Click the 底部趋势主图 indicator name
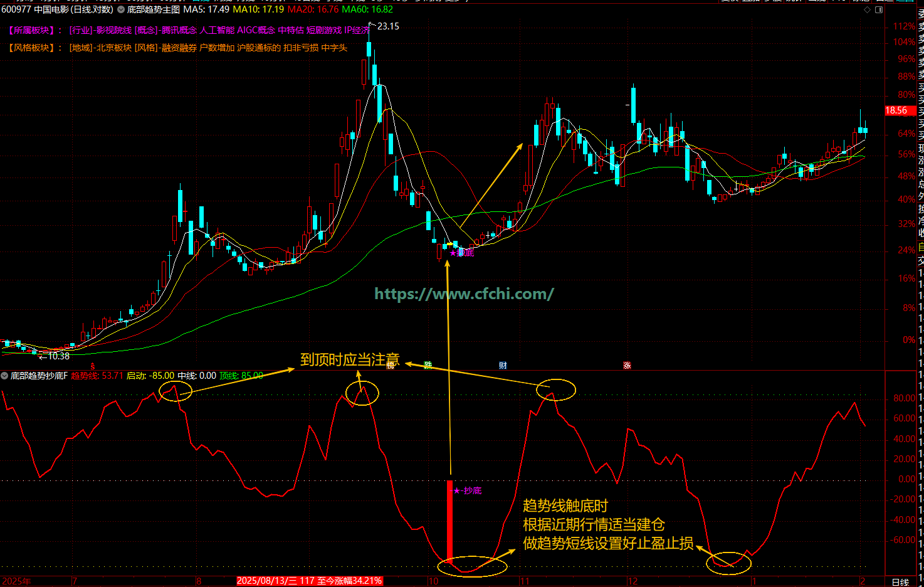The width and height of the screenshot is (924, 587). pos(154,9)
